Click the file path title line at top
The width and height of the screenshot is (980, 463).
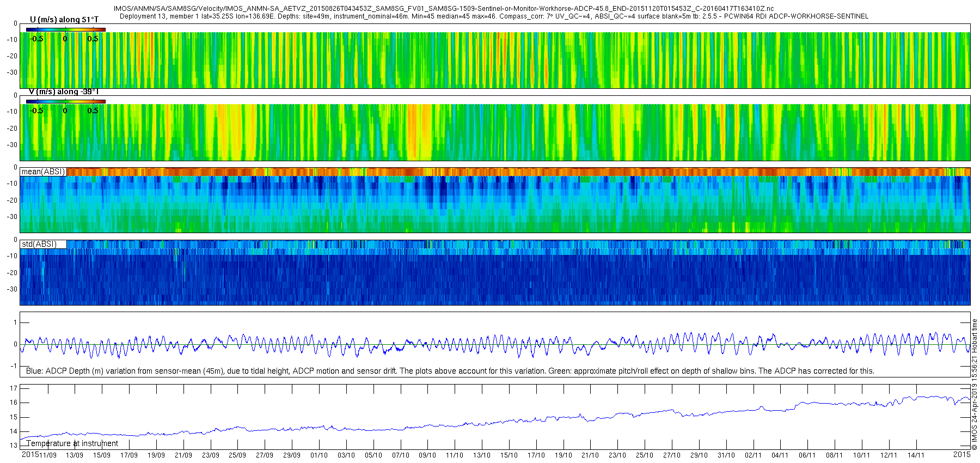[444, 9]
